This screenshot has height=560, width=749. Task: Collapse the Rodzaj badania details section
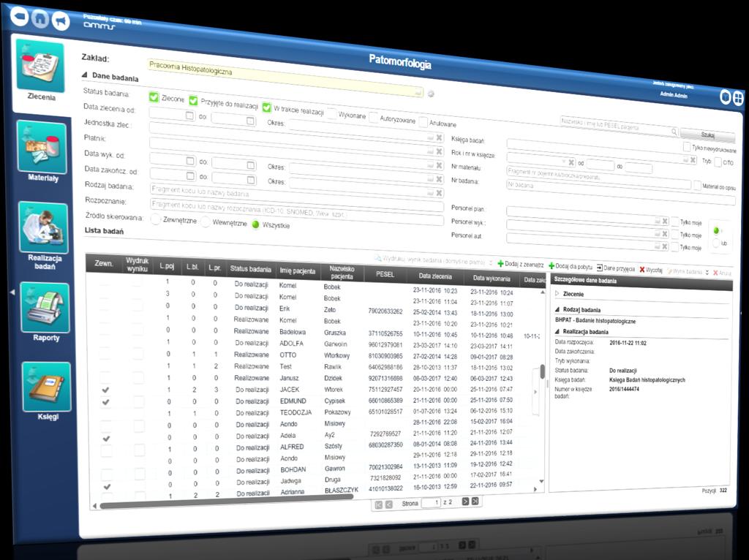coord(557,309)
